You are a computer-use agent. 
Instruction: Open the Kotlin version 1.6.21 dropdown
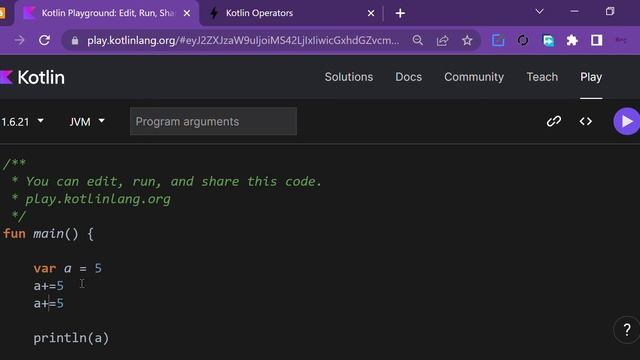tap(22, 122)
